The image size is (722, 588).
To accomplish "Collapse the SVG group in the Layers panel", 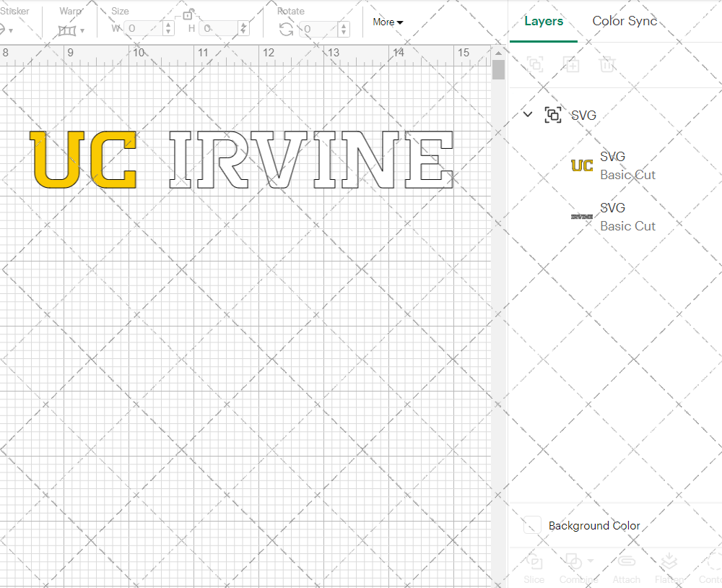I will (x=527, y=115).
